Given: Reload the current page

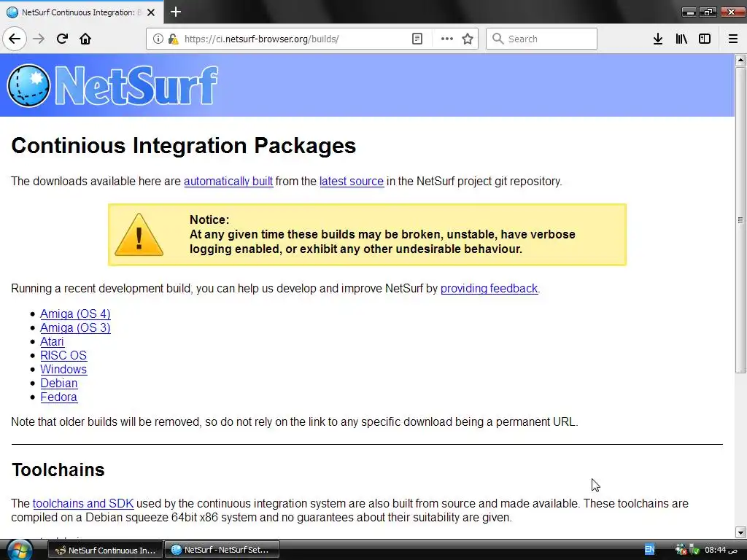Looking at the screenshot, I should tap(62, 39).
